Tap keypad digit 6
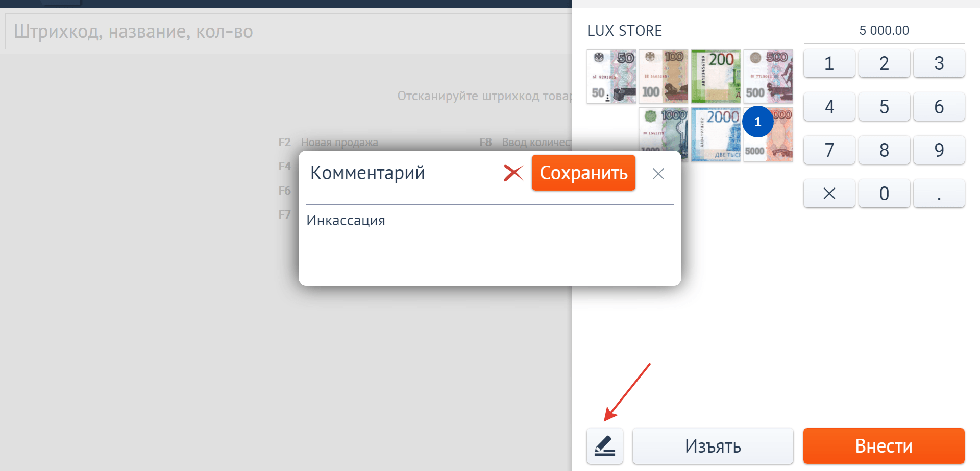This screenshot has height=471, width=980. (939, 107)
